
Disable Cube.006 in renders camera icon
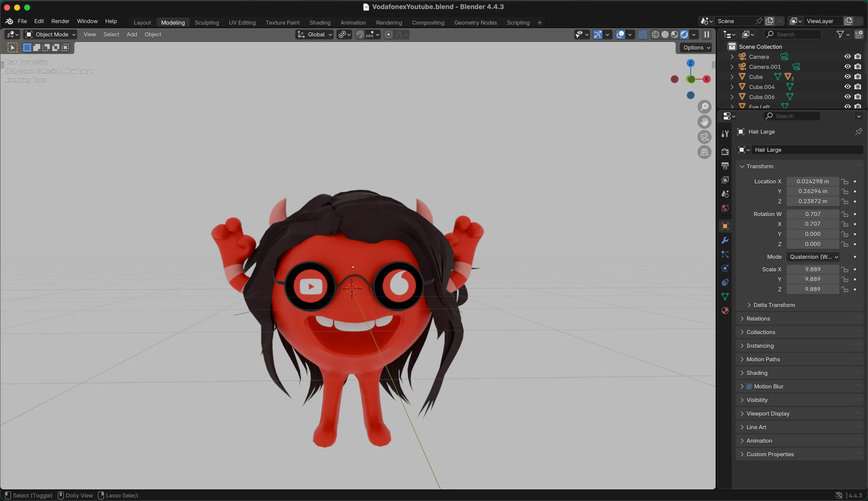858,97
